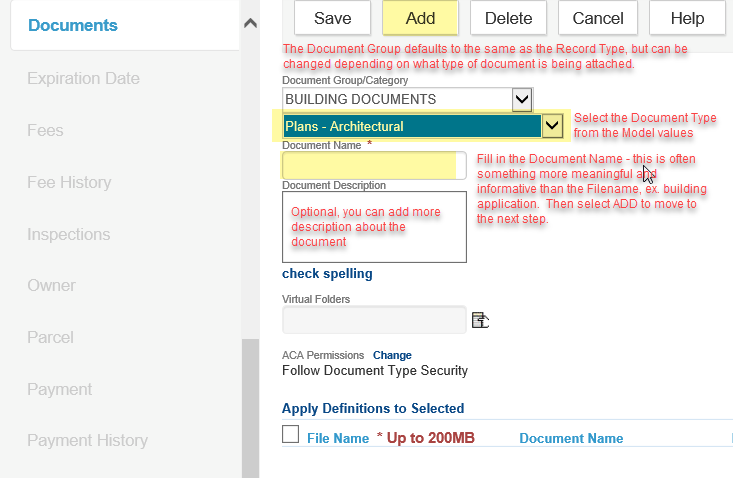
Task: Select Fees in the left navigation
Action: pyautogui.click(x=45, y=130)
